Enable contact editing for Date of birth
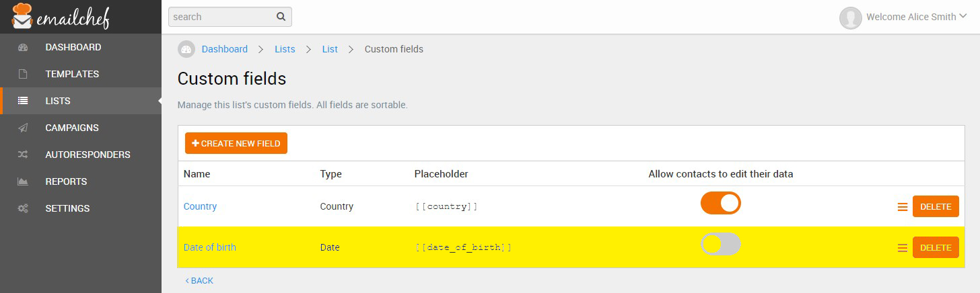The width and height of the screenshot is (980, 293). [x=720, y=244]
